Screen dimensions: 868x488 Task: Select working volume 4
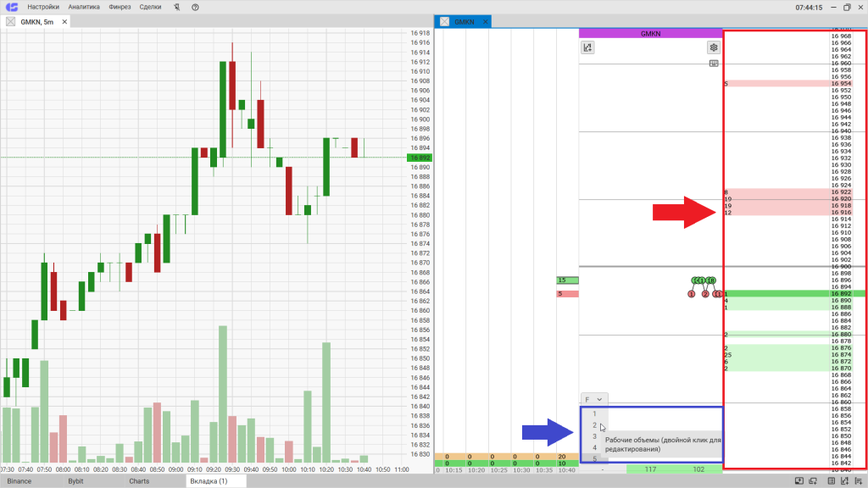pyautogui.click(x=594, y=447)
